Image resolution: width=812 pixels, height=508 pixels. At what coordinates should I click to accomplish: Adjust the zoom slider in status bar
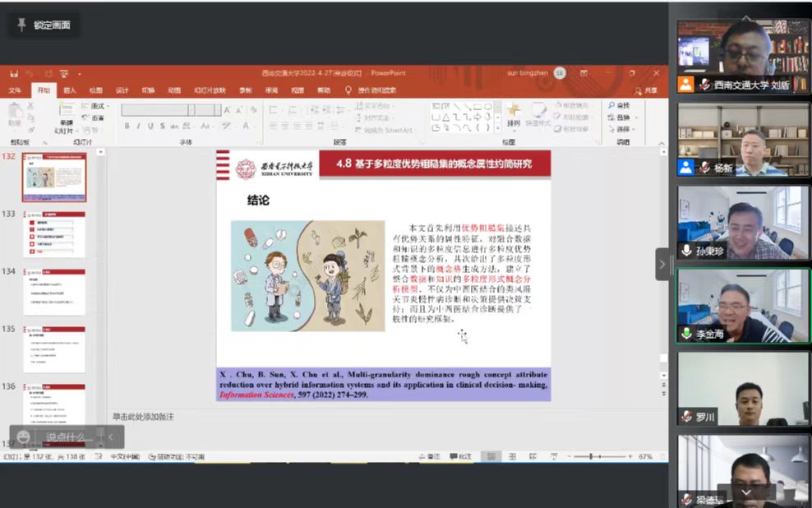pos(590,456)
